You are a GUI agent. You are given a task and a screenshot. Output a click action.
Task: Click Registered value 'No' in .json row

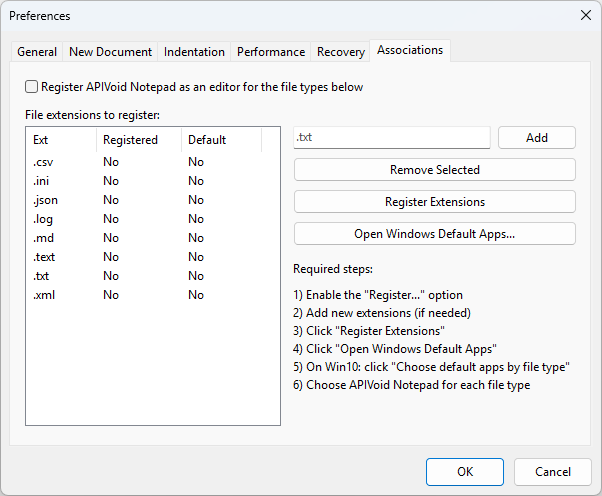click(111, 200)
